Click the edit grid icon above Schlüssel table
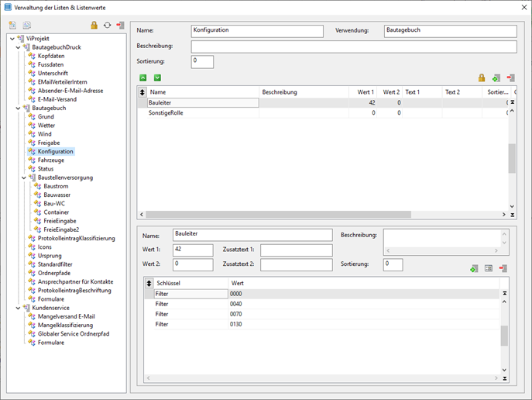The width and height of the screenshot is (532, 400). pyautogui.click(x=489, y=268)
